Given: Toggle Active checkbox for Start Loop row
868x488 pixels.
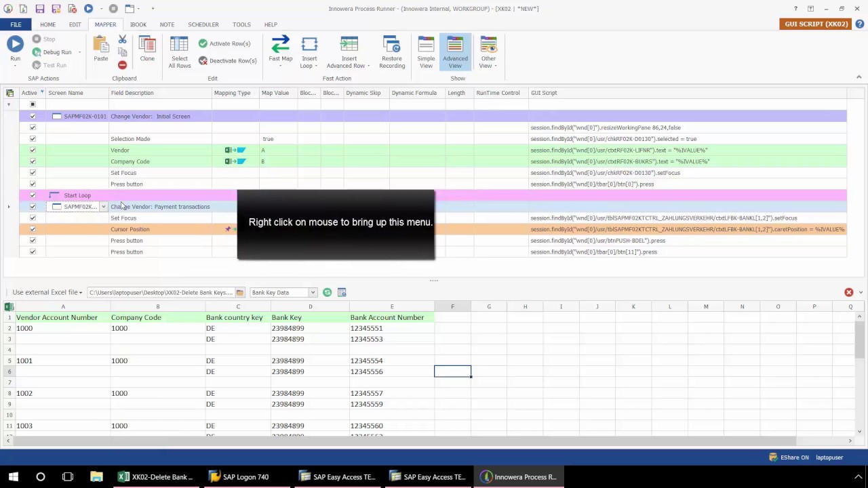Looking at the screenshot, I should click(x=33, y=195).
